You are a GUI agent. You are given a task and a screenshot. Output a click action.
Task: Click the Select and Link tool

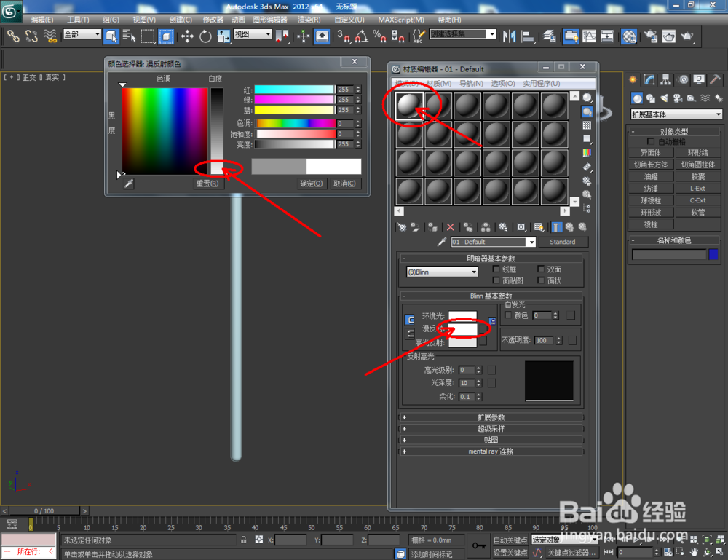click(x=13, y=36)
